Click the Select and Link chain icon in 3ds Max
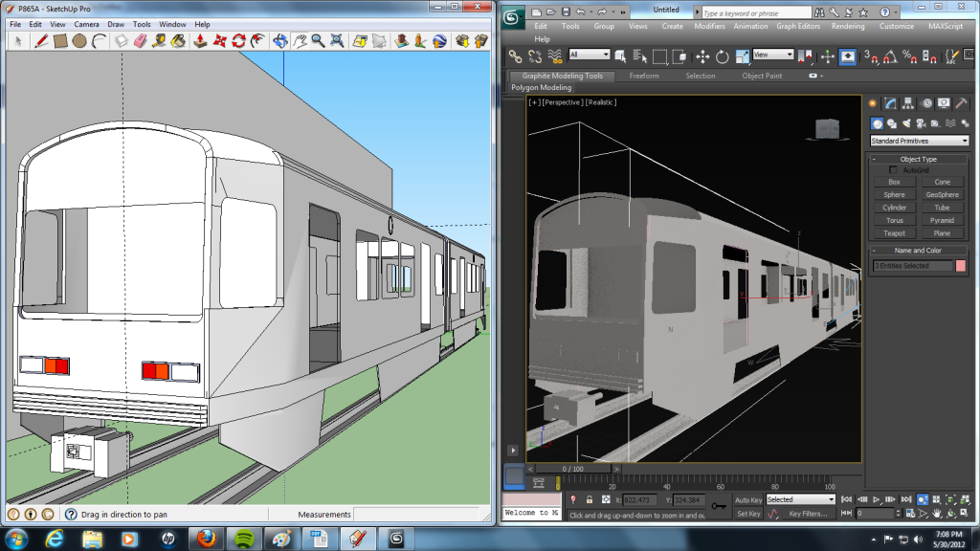This screenshot has width=980, height=551. point(515,56)
